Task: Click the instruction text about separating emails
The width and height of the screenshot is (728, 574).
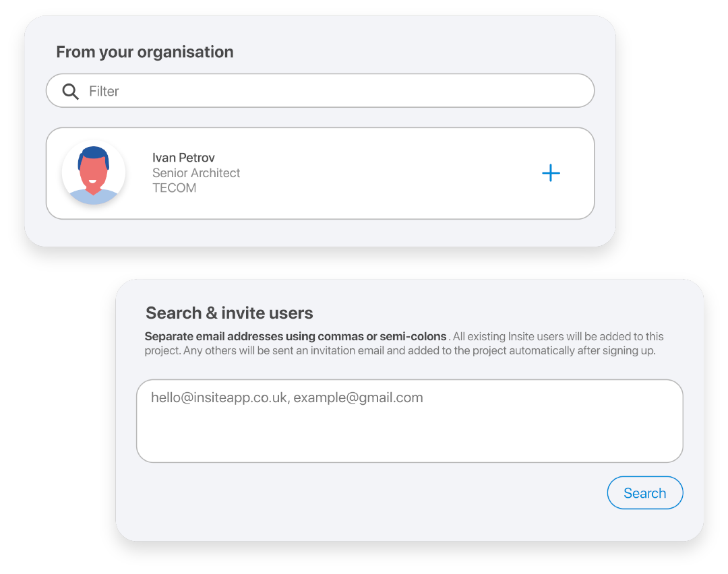Action: pyautogui.click(x=403, y=343)
